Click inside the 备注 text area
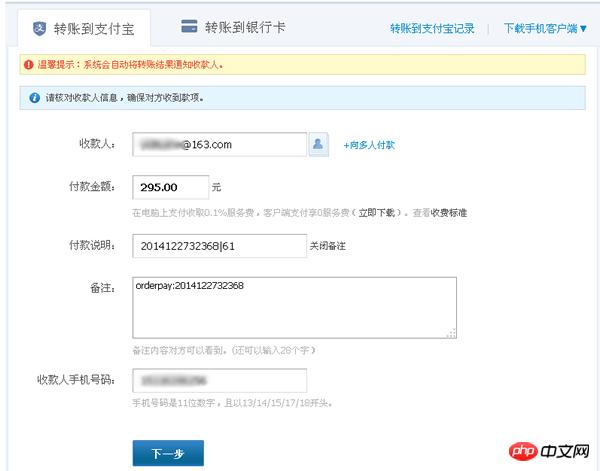This screenshot has height=471, width=600. pyautogui.click(x=294, y=308)
